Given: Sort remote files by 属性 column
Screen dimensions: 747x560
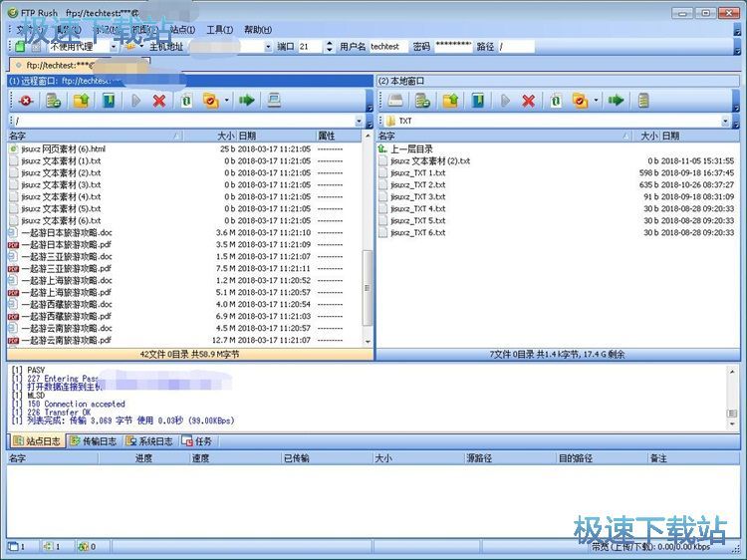Looking at the screenshot, I should coord(339,136).
